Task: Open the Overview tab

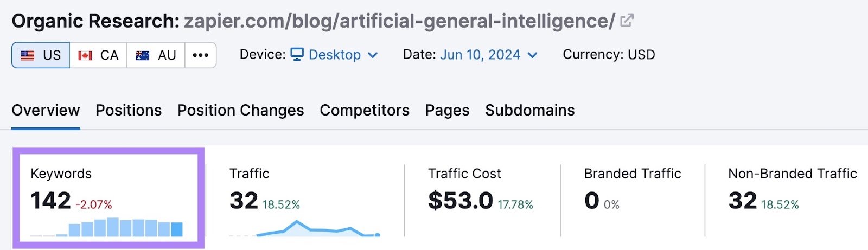Action: tap(46, 110)
